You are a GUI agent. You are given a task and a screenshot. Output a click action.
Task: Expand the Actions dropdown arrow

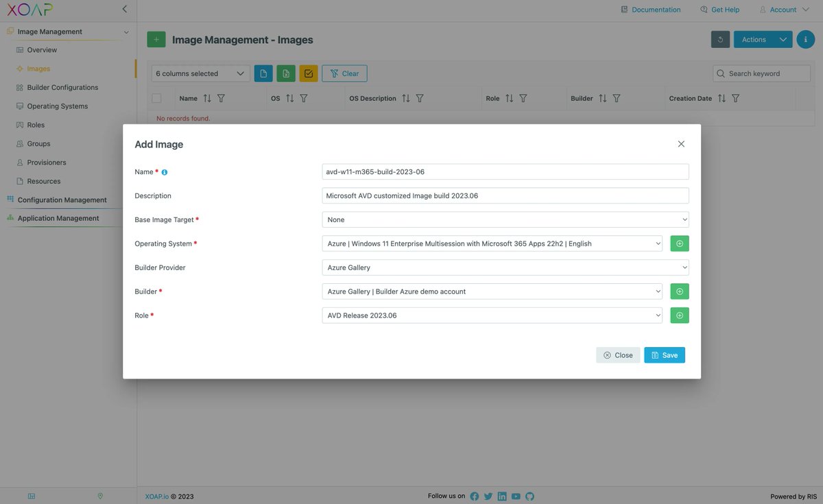point(783,40)
